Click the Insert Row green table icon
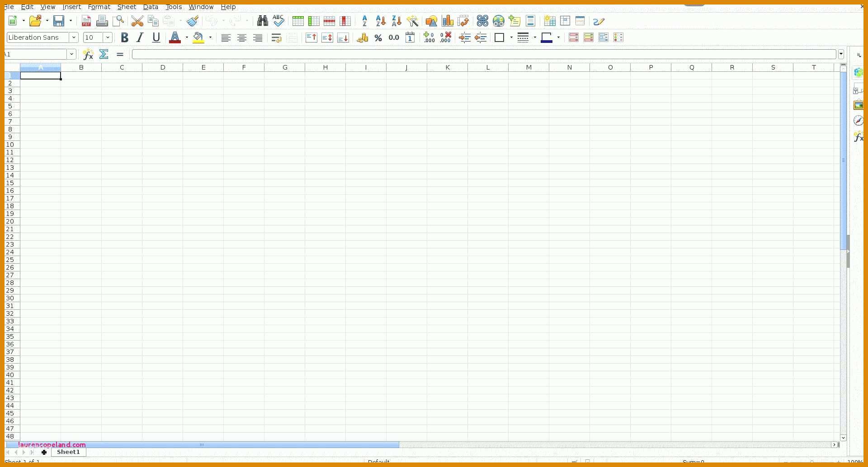Viewport: 868px width, 467px height. click(x=298, y=21)
